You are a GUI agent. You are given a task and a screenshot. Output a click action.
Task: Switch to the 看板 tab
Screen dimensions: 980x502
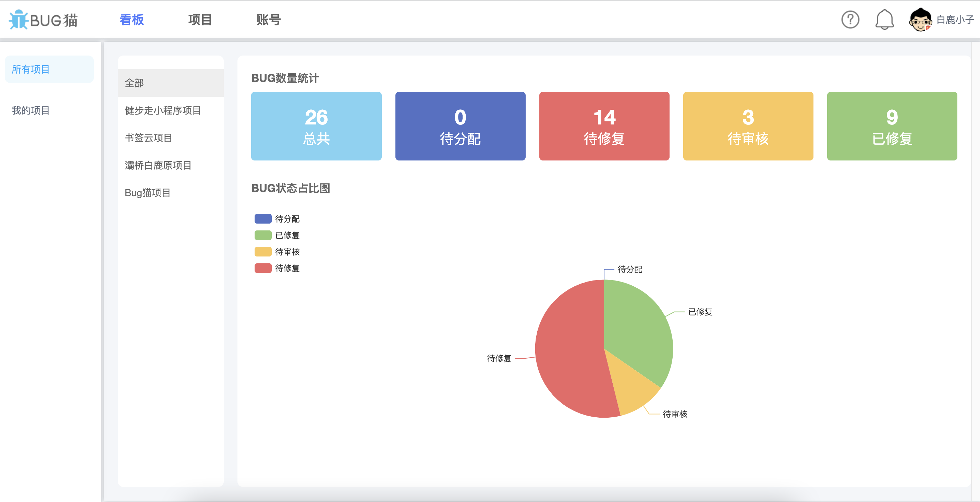(x=132, y=20)
